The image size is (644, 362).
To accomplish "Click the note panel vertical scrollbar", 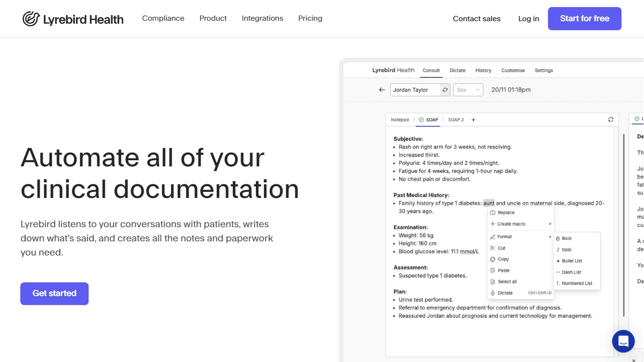I will [x=624, y=225].
